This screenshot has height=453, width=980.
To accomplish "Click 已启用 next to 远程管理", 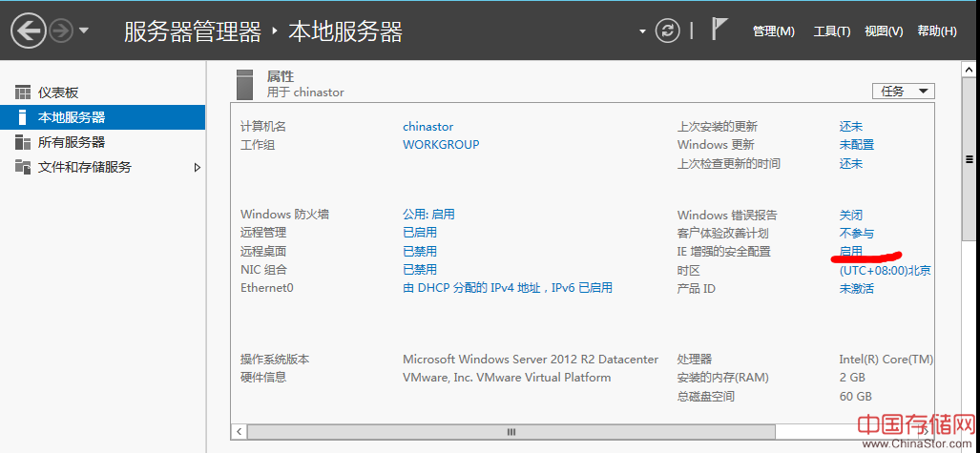I will pos(419,233).
